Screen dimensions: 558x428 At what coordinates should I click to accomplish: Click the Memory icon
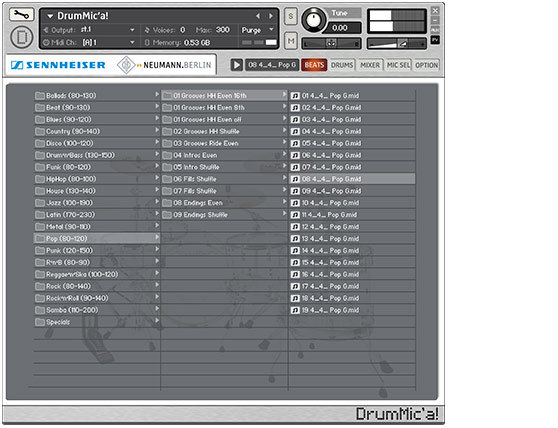pyautogui.click(x=147, y=43)
